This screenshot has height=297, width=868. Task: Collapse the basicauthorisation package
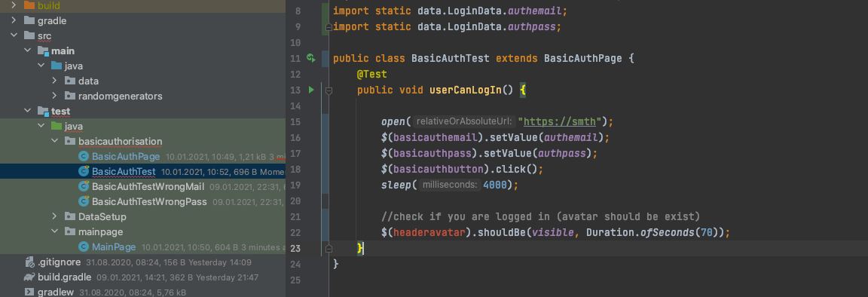[54, 141]
